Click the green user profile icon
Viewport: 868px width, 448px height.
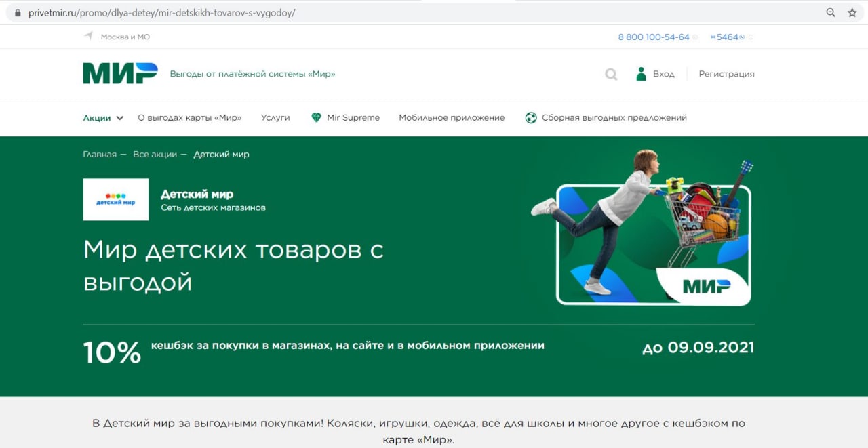tap(641, 74)
